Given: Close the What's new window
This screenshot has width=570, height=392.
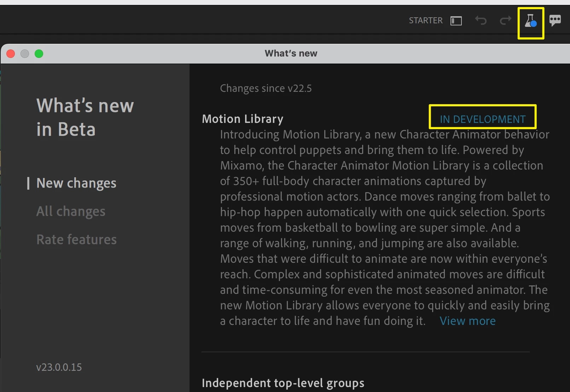Looking at the screenshot, I should [x=11, y=54].
